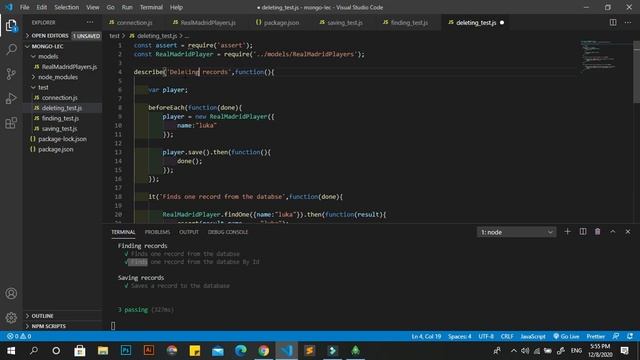The height and width of the screenshot is (360, 640).
Task: Click Go Live in status bar
Action: point(566,336)
